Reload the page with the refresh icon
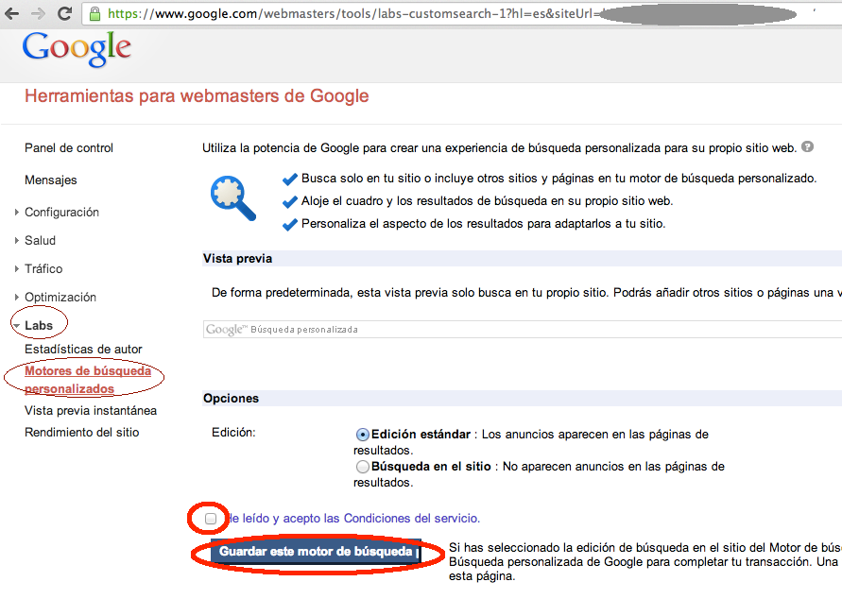This screenshot has height=616, width=842. (64, 13)
